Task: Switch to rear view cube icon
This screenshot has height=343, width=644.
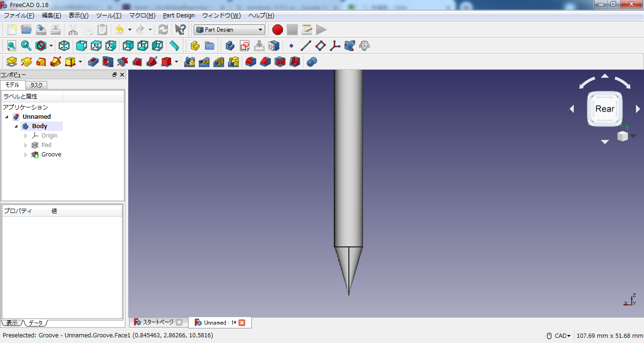Action: pos(128,46)
